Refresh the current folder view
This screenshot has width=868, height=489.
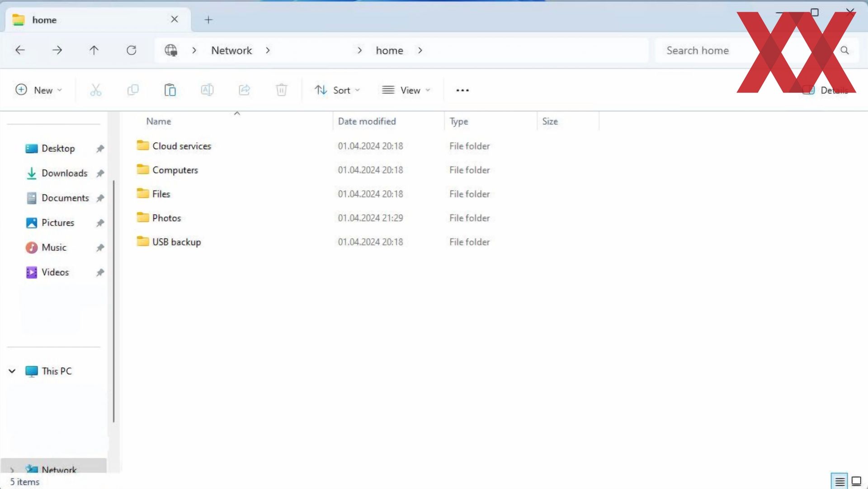point(131,50)
